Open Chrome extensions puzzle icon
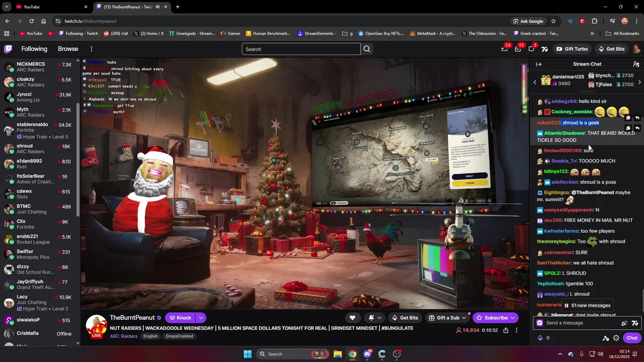This screenshot has height=362, width=644. 595,21
